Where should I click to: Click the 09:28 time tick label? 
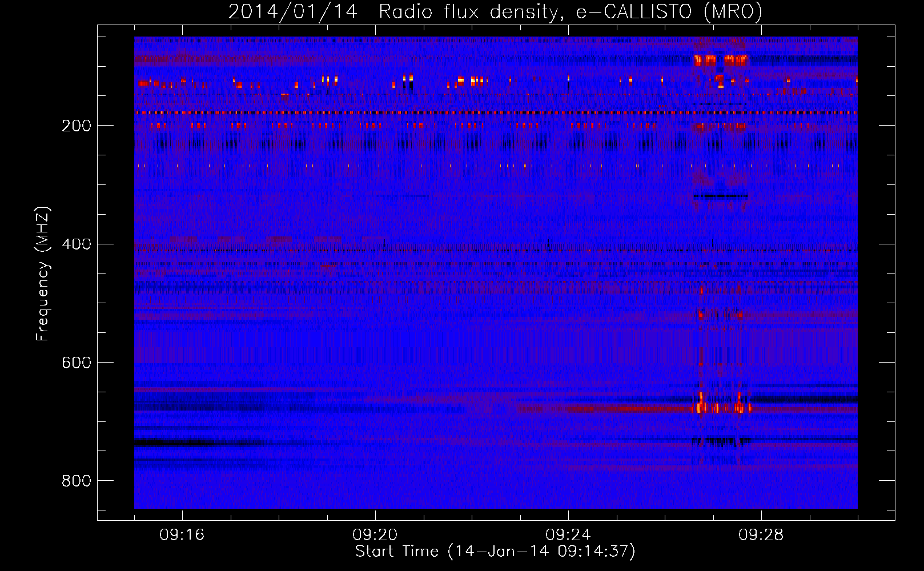point(761,535)
